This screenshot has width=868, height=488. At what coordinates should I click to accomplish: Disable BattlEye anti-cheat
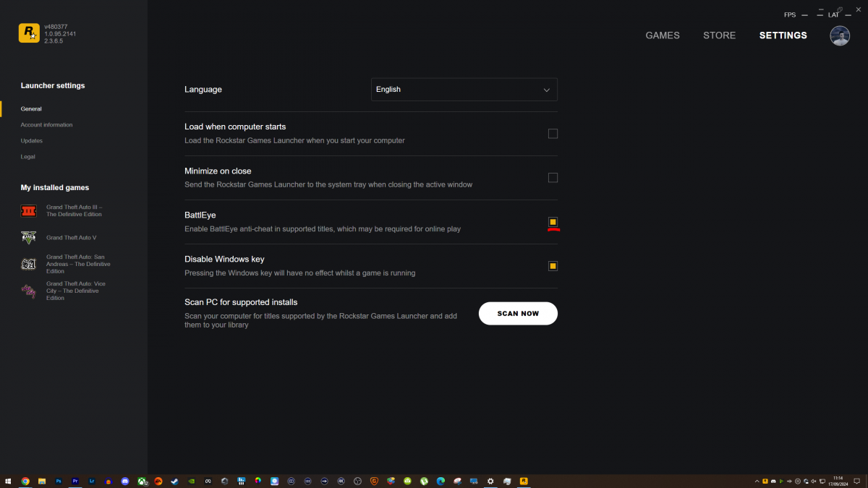tap(553, 222)
